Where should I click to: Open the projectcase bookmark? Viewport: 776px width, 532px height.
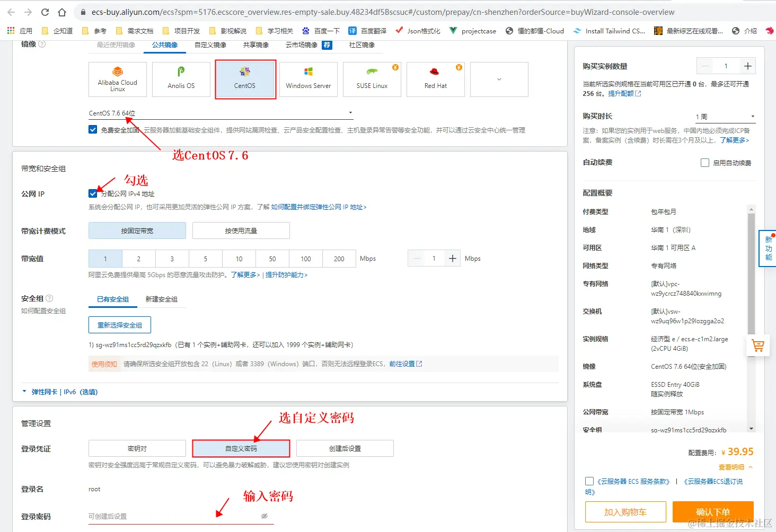[x=473, y=31]
